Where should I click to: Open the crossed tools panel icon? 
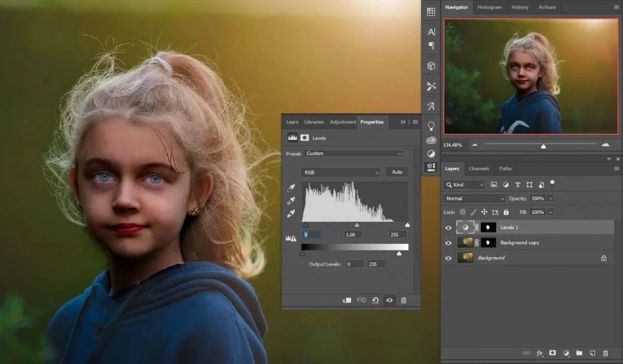click(x=431, y=86)
